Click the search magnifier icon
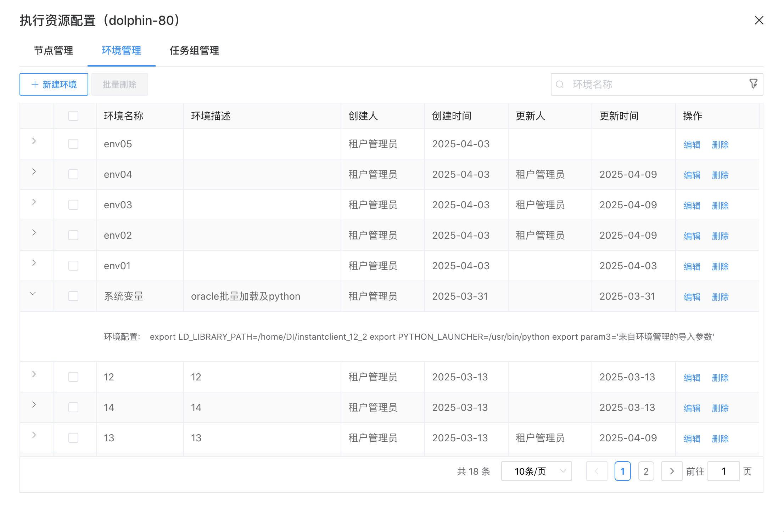Image resolution: width=784 pixels, height=532 pixels. point(560,85)
